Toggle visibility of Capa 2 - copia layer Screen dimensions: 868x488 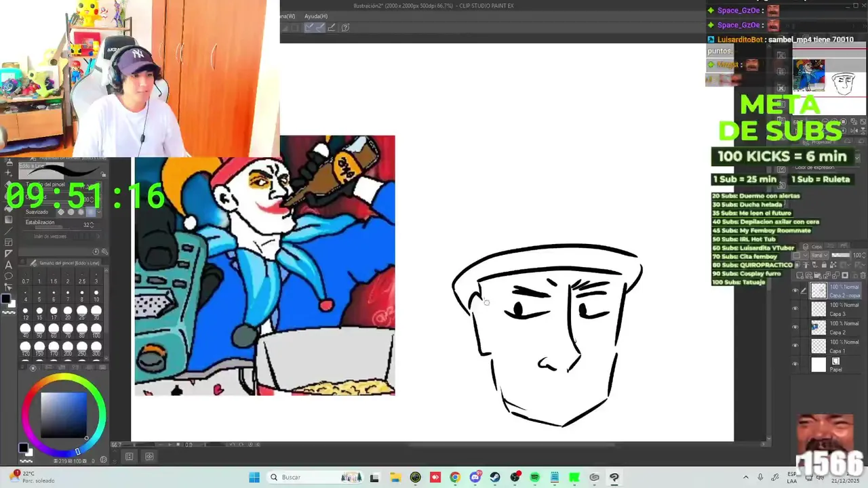(x=795, y=290)
